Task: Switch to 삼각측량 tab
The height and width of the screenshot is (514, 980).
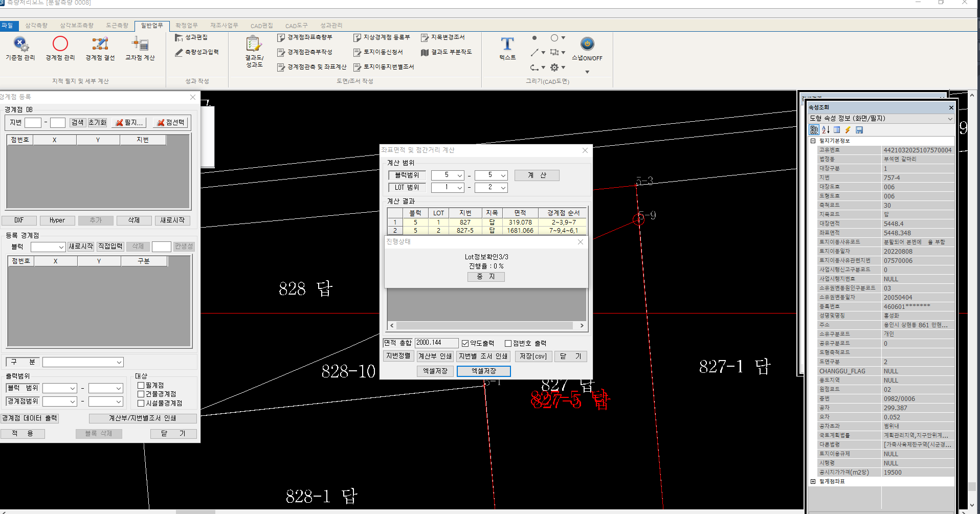Action: click(x=36, y=25)
